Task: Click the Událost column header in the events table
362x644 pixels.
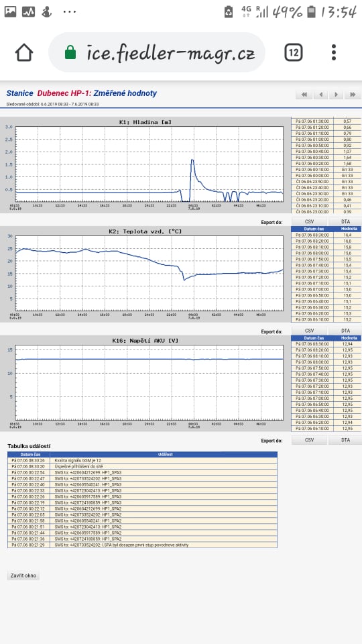Action: 164,454
